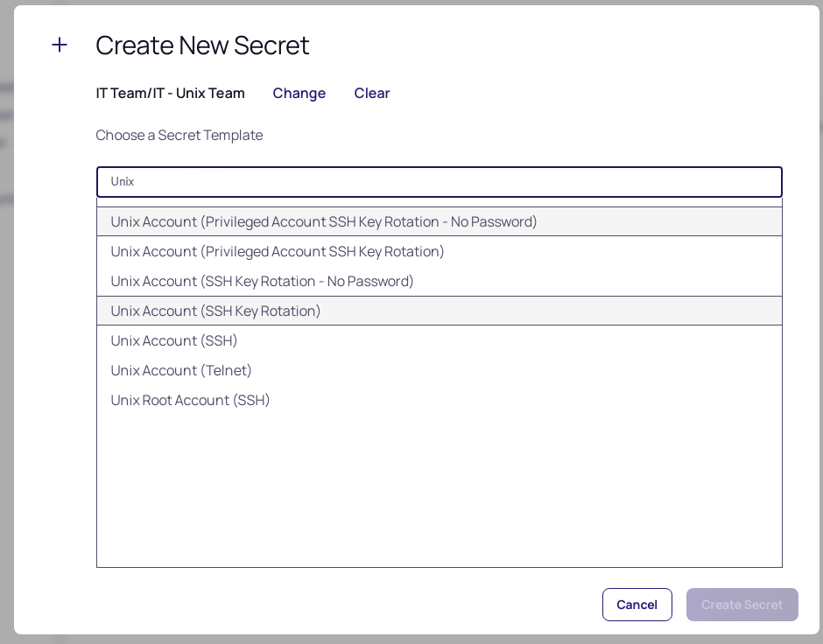Open the Change folder link
The height and width of the screenshot is (644, 823).
pos(299,93)
